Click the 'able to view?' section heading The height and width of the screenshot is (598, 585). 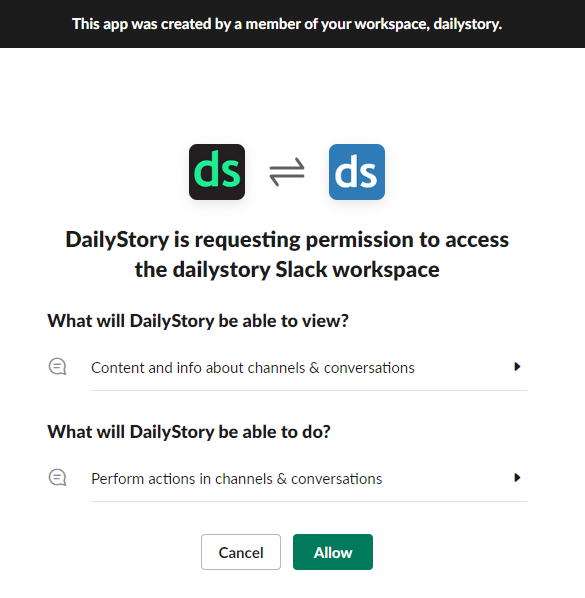(x=198, y=321)
